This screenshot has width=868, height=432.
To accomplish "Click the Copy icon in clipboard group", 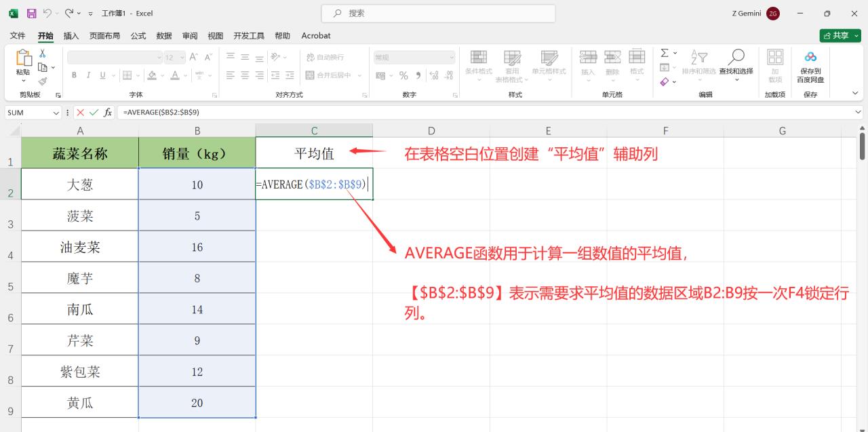I will pyautogui.click(x=43, y=67).
